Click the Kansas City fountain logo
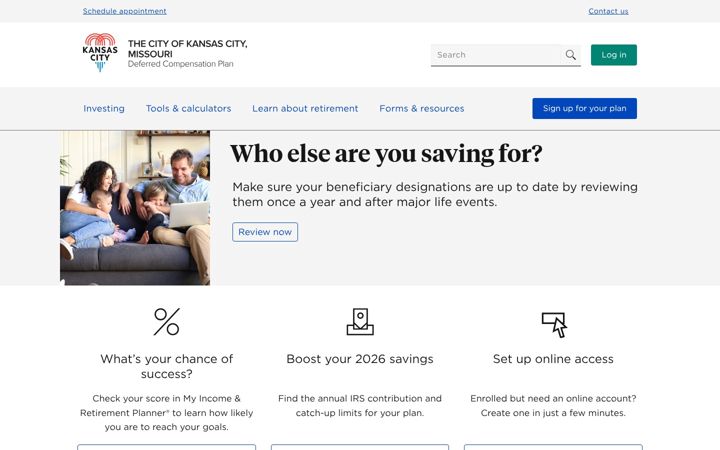The height and width of the screenshot is (450, 720). 100,52
